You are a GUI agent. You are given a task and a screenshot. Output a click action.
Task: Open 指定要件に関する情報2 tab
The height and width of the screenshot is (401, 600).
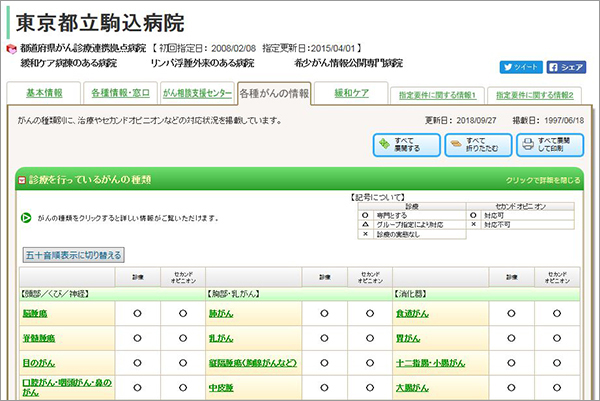tap(535, 95)
